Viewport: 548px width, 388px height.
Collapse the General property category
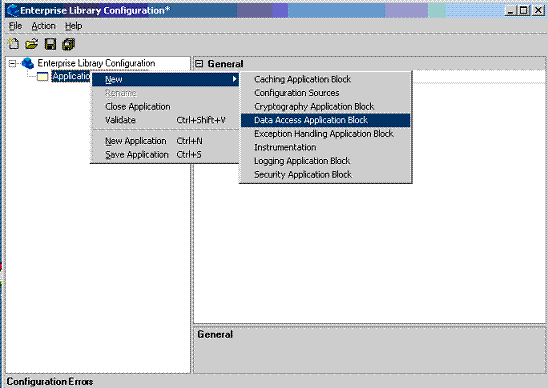pos(199,64)
